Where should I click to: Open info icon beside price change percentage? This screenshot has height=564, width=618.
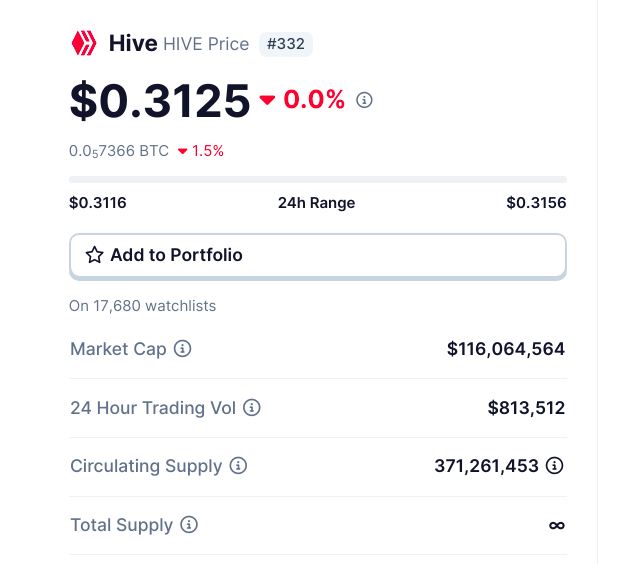[364, 100]
